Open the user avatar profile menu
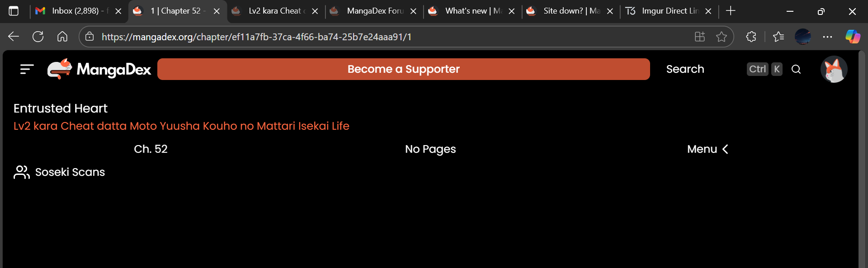Image resolution: width=868 pixels, height=268 pixels. coord(834,69)
